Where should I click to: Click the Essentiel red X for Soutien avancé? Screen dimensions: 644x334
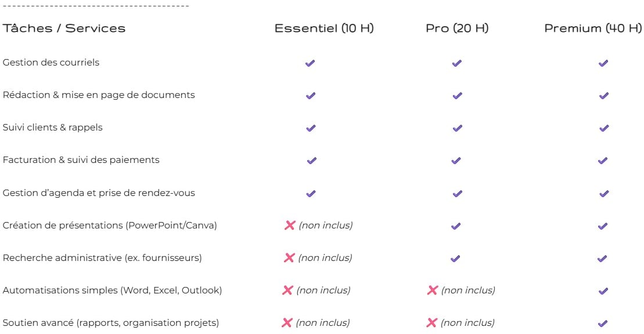pos(287,323)
